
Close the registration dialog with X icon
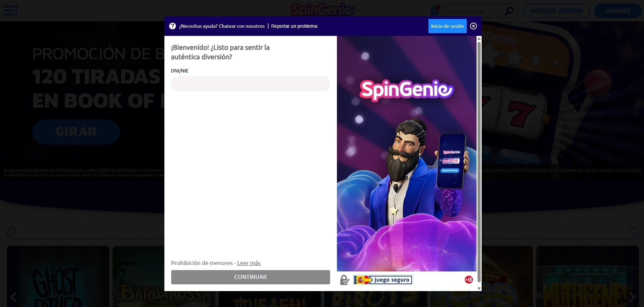point(474,26)
